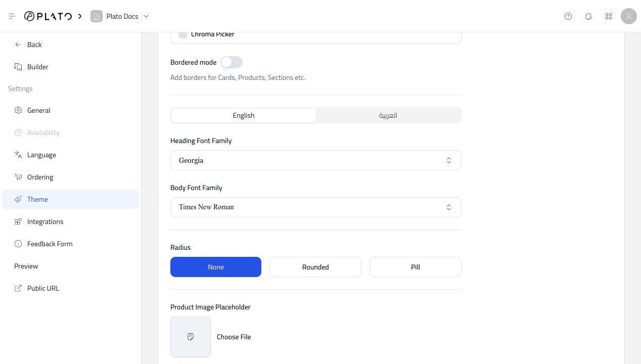Click the Product Image Placeholder upload box
The width and height of the screenshot is (641, 364).
coord(191,337)
